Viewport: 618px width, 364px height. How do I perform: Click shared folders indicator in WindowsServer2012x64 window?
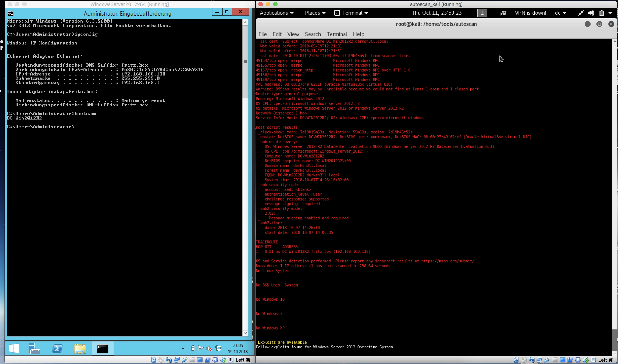click(x=192, y=360)
